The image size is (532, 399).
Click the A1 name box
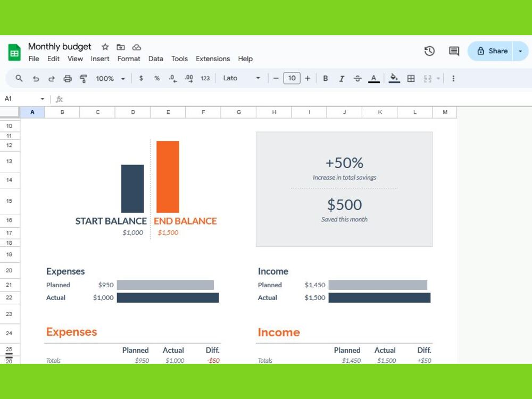pos(20,99)
